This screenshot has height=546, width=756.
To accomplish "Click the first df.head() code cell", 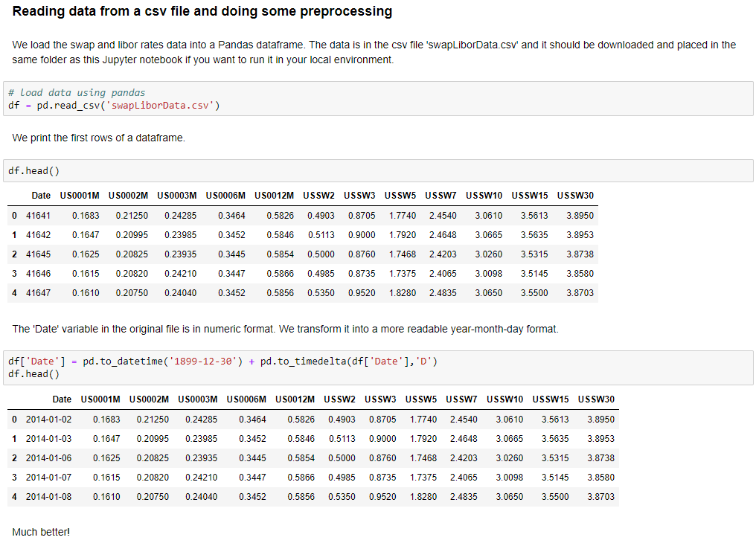I will tap(378, 171).
